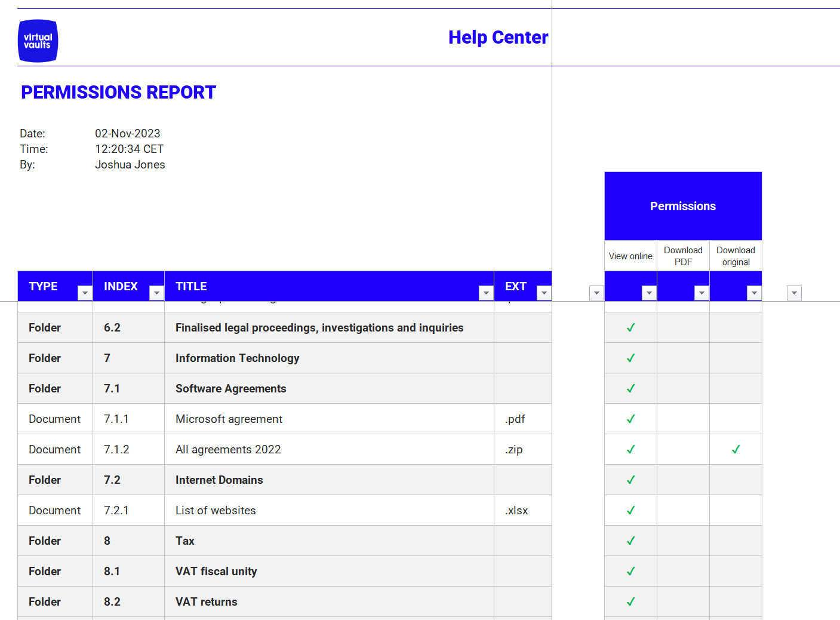
Task: Click the Virtual Vaults logo
Action: pos(38,41)
